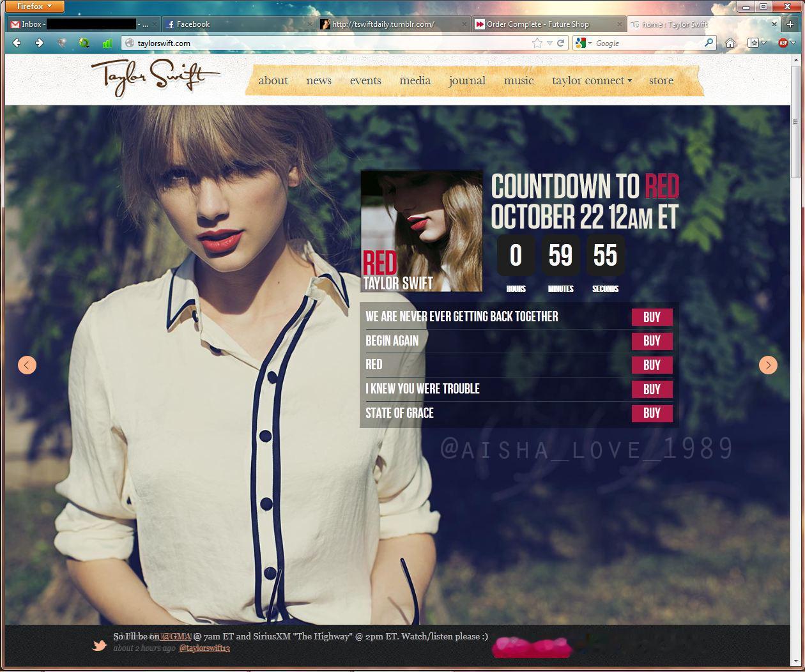The height and width of the screenshot is (672, 805).
Task: Show next slide with right arrow
Action: pos(768,365)
